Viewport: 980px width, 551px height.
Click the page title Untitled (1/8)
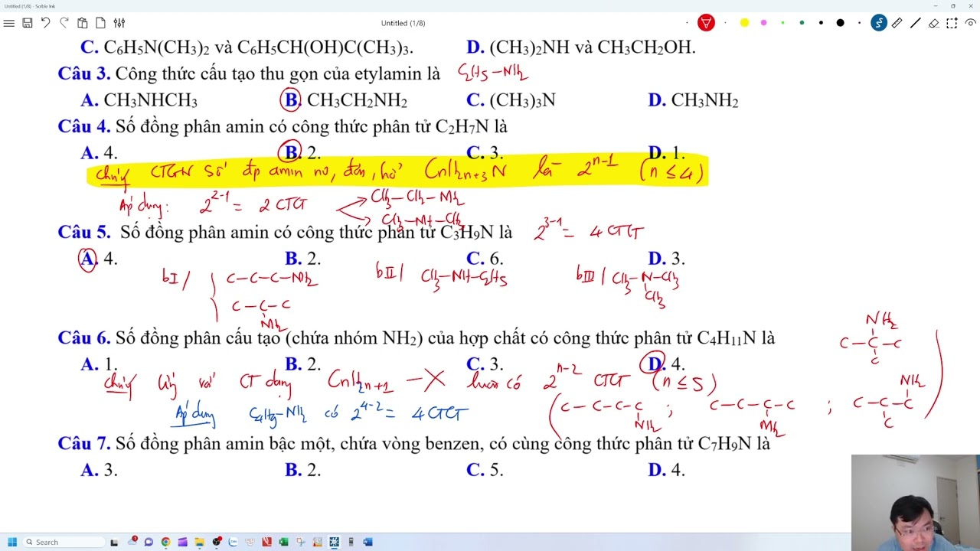(x=403, y=23)
